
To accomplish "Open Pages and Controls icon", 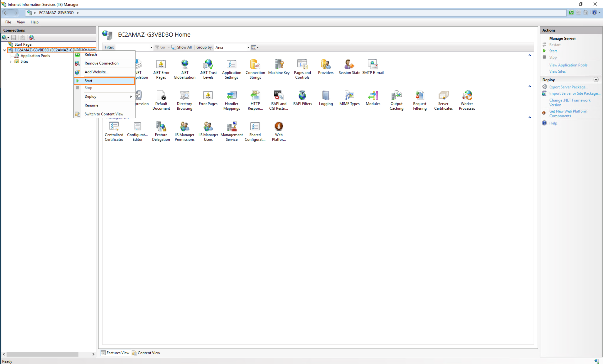I will (302, 69).
